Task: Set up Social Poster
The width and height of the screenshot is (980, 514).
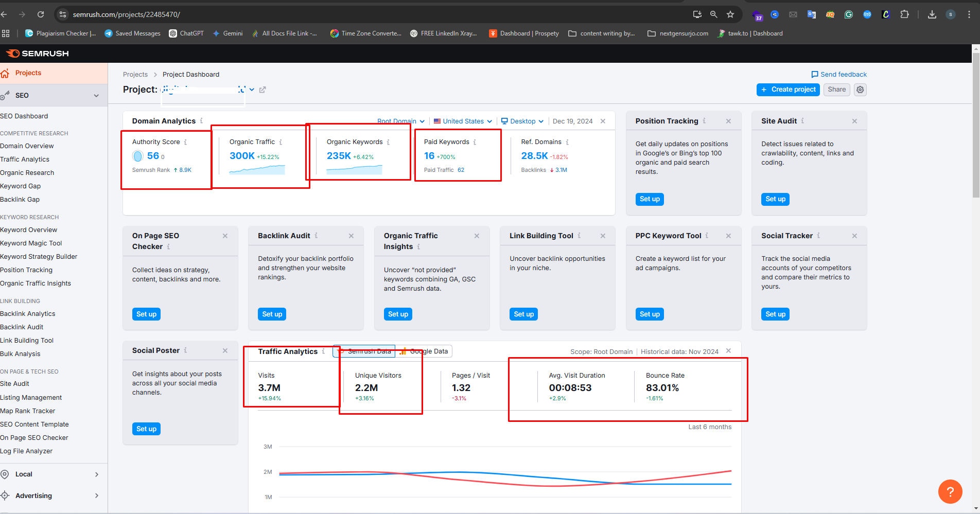Action: [146, 429]
